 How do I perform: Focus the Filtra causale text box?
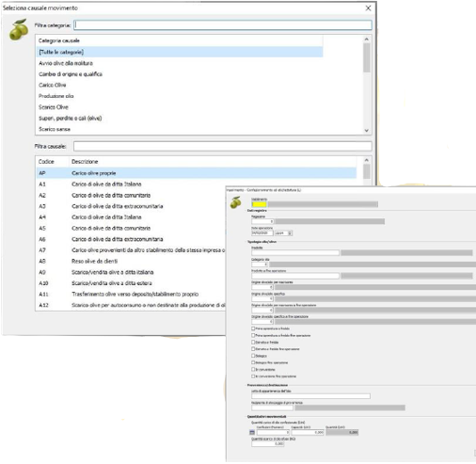(x=223, y=146)
